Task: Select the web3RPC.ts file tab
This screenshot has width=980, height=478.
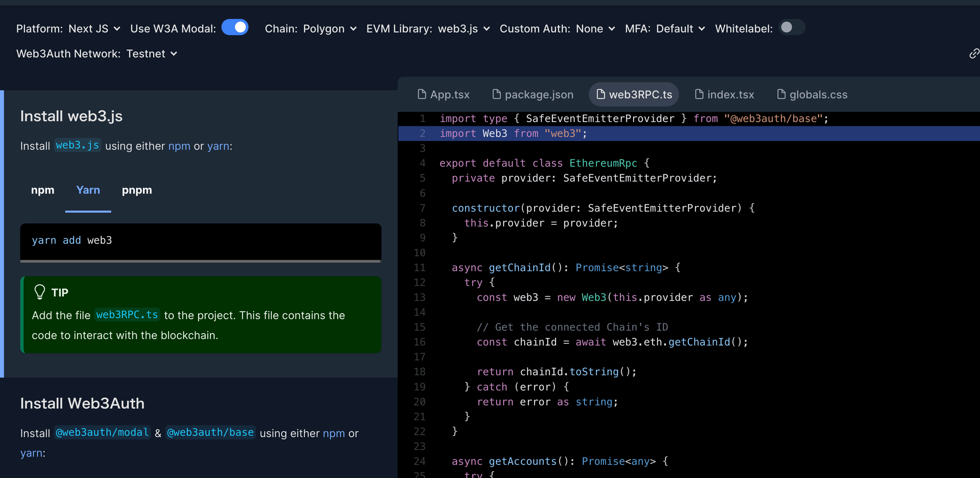Action: click(x=634, y=95)
